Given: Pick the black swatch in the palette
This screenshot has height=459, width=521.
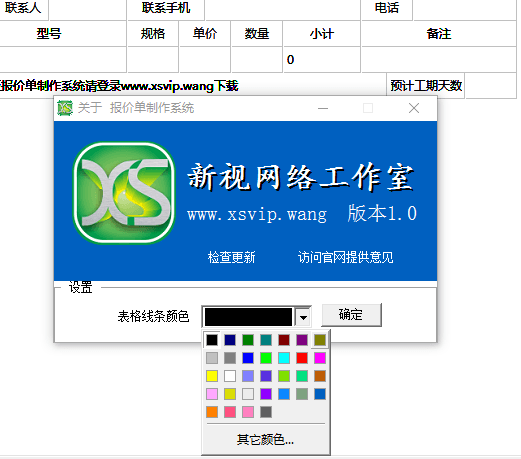Looking at the screenshot, I should [x=212, y=340].
